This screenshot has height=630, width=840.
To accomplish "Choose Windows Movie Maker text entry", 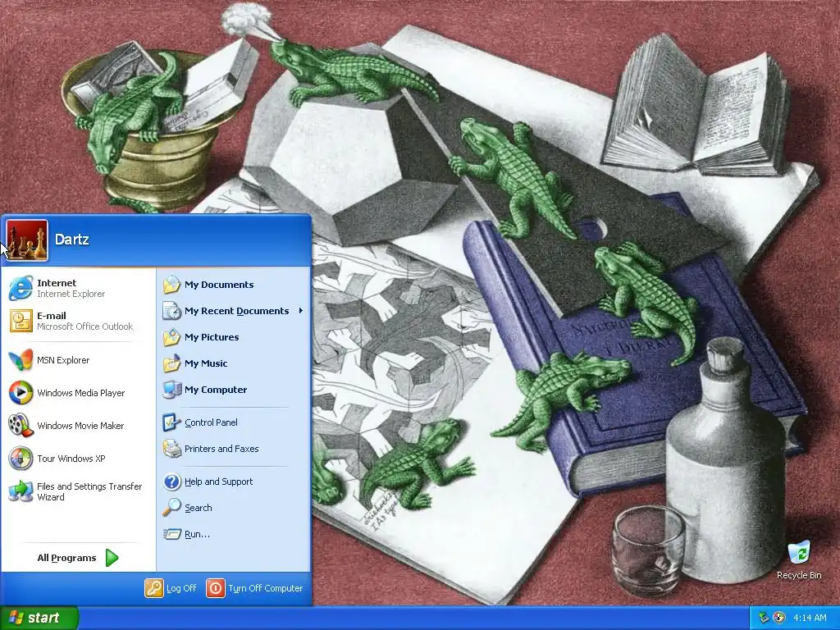I will [x=80, y=426].
